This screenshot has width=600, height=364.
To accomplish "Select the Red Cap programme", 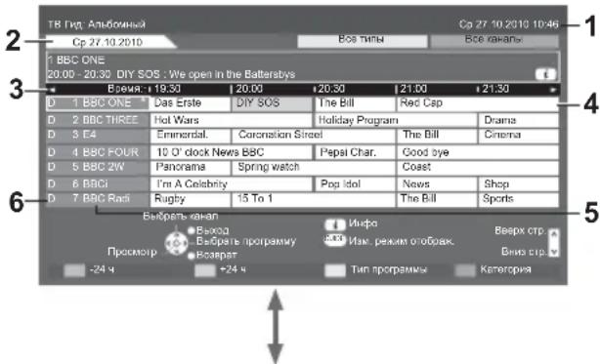I will [478, 103].
